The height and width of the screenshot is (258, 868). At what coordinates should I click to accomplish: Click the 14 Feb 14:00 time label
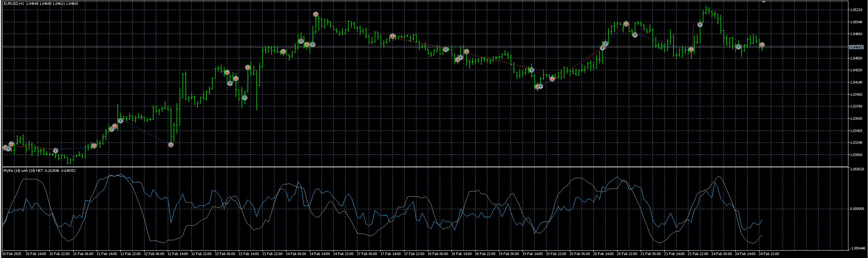tap(320, 254)
